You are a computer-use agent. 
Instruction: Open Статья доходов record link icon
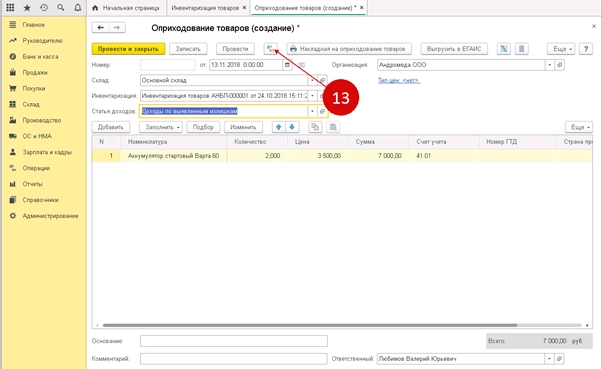click(322, 111)
